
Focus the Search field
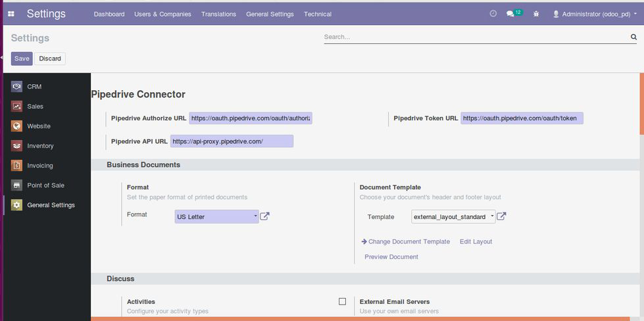(476, 37)
